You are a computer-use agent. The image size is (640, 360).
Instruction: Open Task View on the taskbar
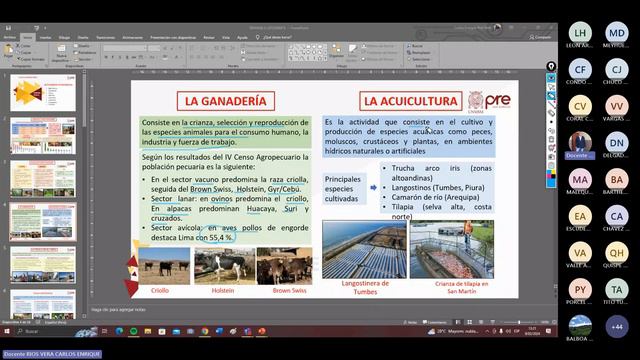pyautogui.click(x=104, y=331)
